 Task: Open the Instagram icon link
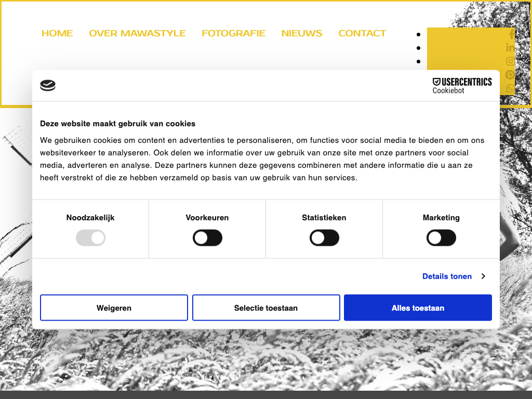click(x=510, y=61)
